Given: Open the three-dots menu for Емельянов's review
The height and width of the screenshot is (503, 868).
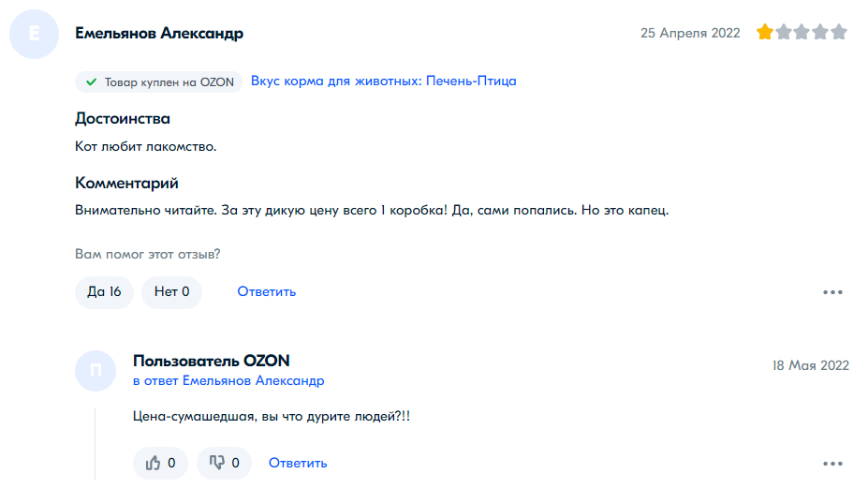Looking at the screenshot, I should 832,292.
